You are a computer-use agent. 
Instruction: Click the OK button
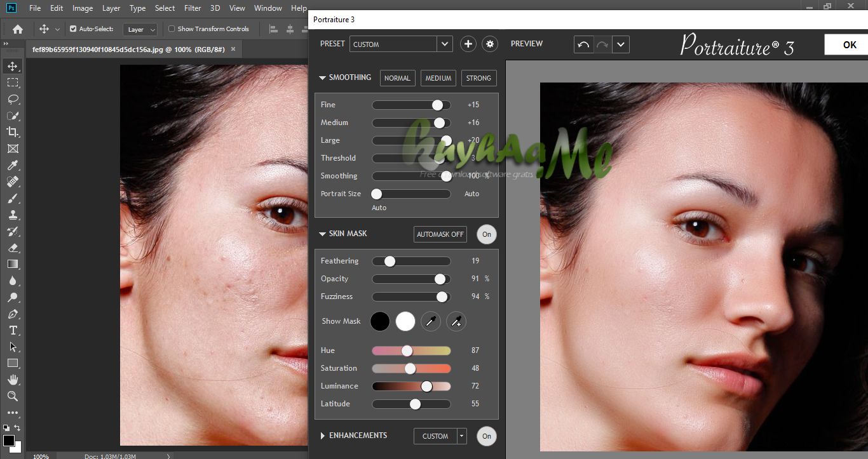click(849, 44)
